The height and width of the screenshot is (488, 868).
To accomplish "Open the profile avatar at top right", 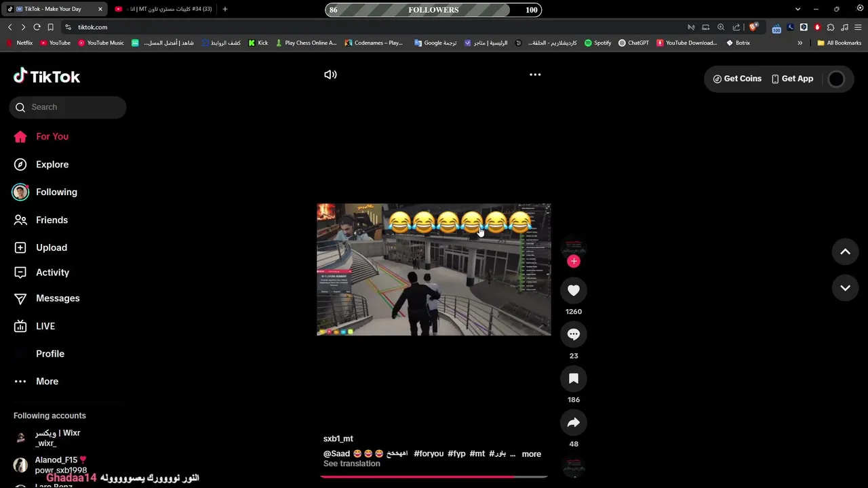I will coord(836,79).
